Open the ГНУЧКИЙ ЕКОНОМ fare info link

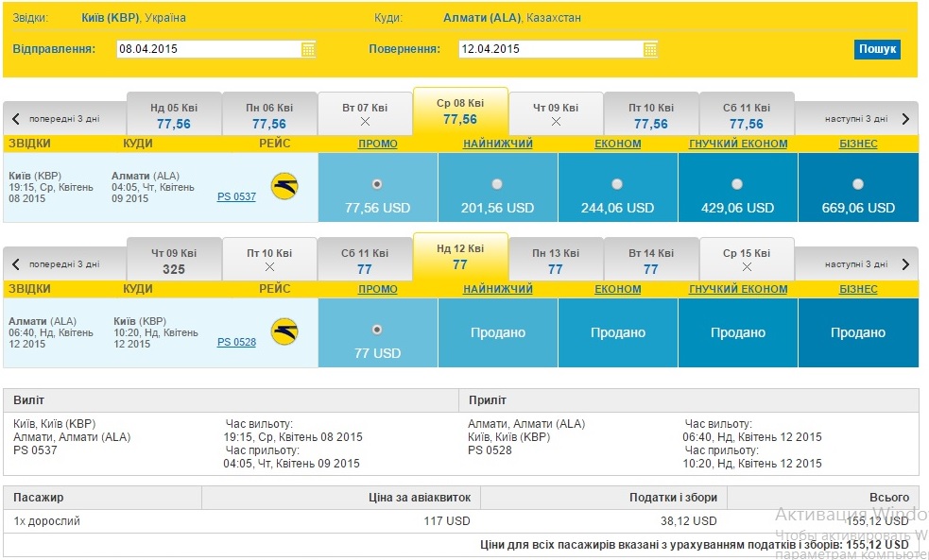[x=738, y=144]
